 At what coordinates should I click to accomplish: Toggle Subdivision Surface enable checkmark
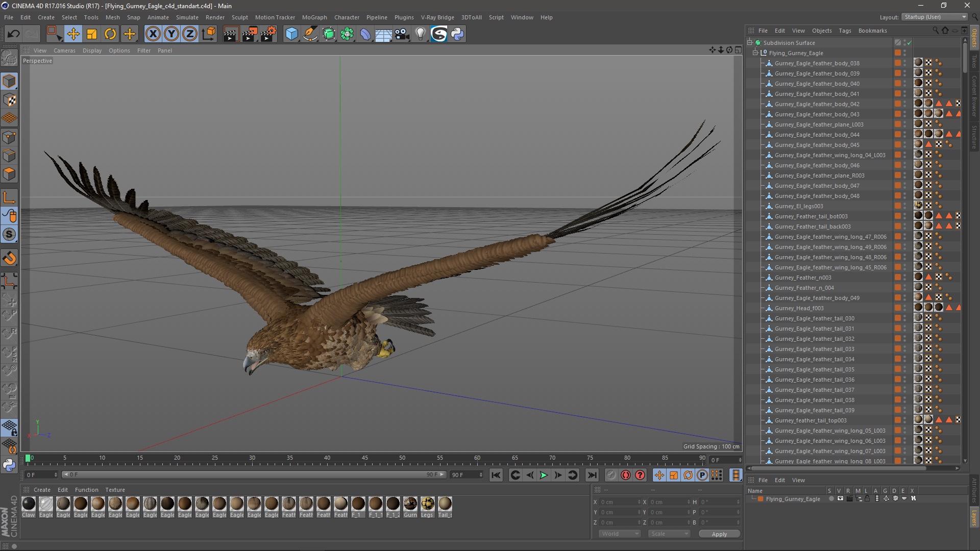click(909, 43)
